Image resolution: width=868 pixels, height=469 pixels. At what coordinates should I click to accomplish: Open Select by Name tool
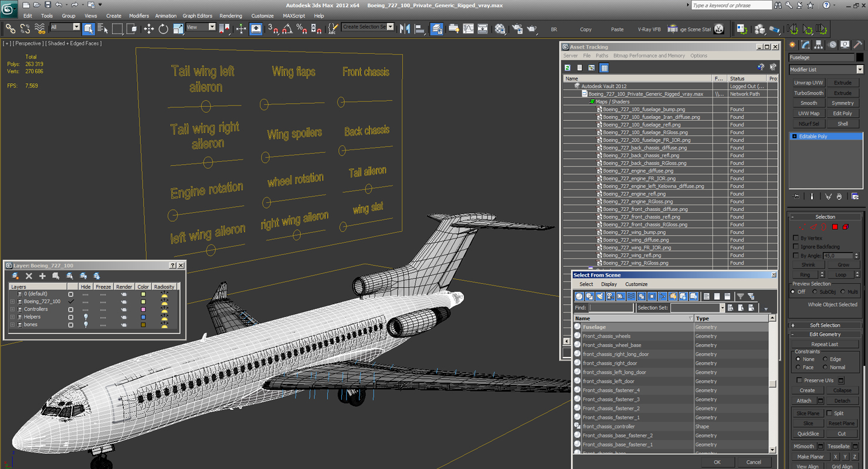coord(103,28)
